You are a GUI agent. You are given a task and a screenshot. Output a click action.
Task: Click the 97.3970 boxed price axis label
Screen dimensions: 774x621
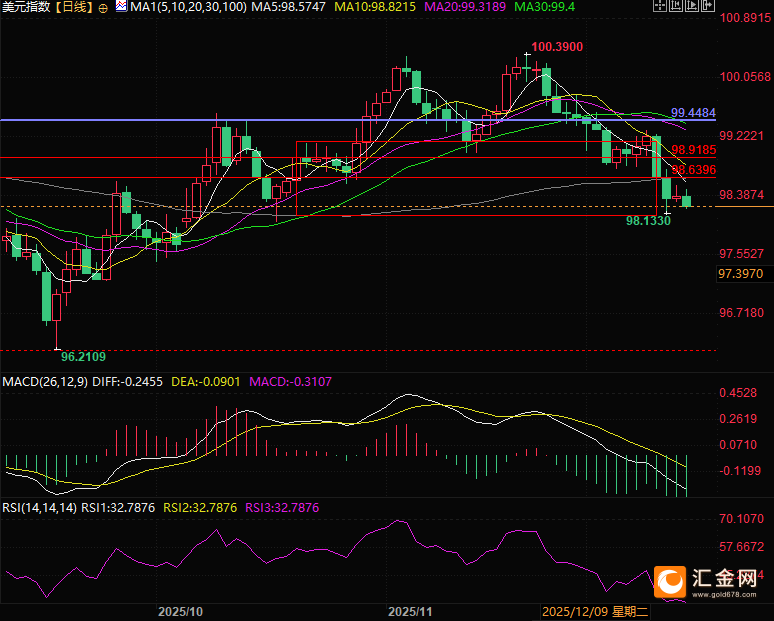coord(741,274)
